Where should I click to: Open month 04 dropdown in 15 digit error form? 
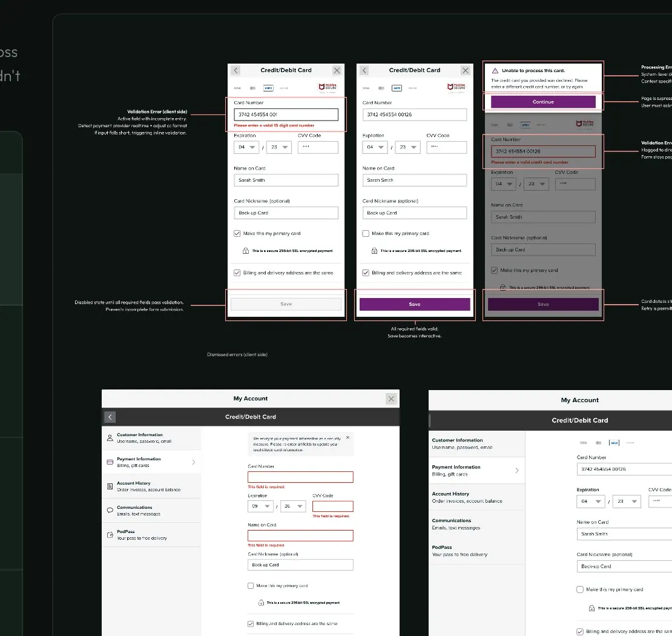(246, 147)
